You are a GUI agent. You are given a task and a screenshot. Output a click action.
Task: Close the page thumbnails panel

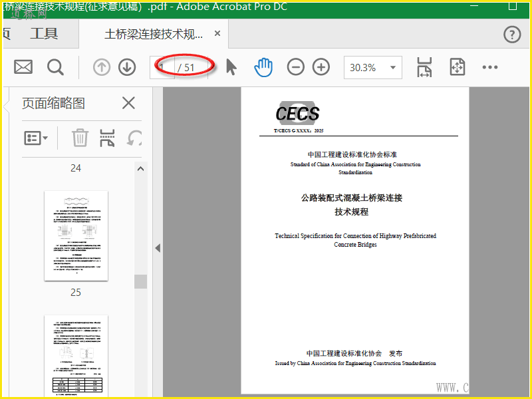click(x=128, y=103)
